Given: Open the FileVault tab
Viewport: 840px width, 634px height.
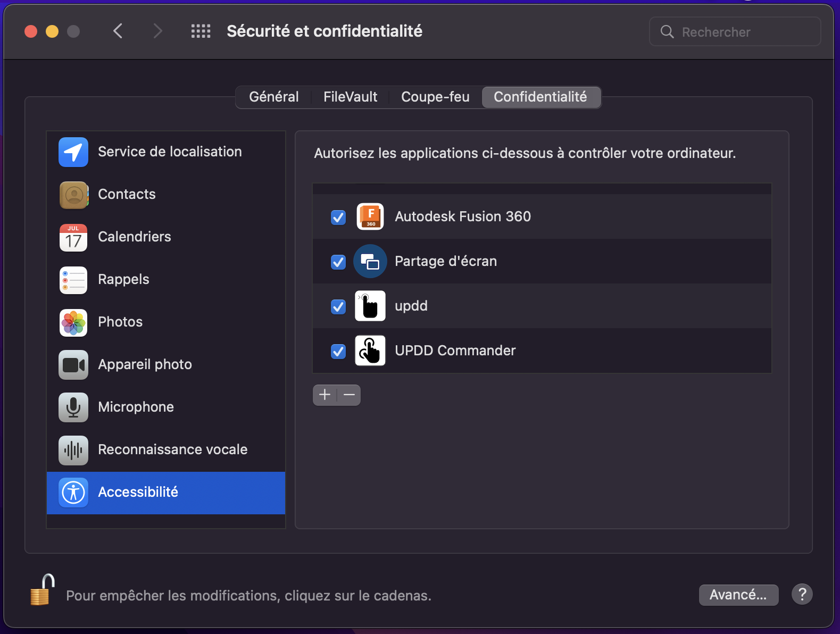Looking at the screenshot, I should (x=351, y=97).
